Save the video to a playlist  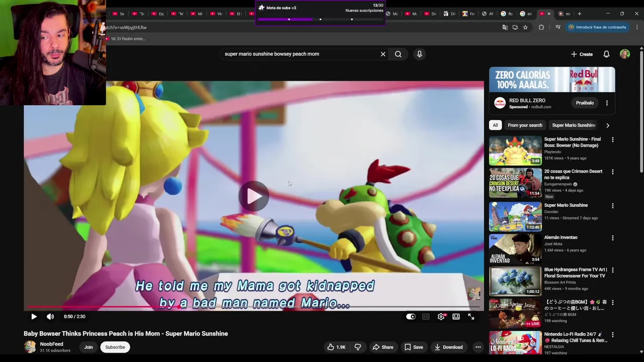tap(414, 347)
